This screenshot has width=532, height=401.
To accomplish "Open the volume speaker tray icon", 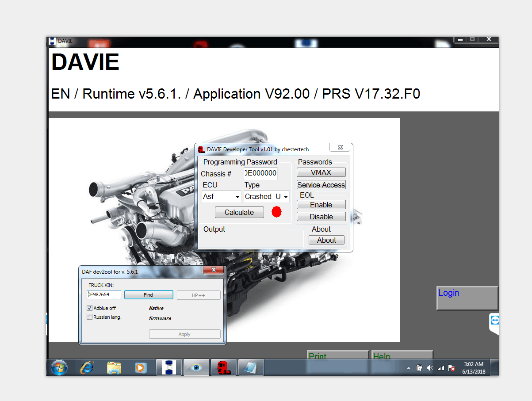I will [x=430, y=368].
